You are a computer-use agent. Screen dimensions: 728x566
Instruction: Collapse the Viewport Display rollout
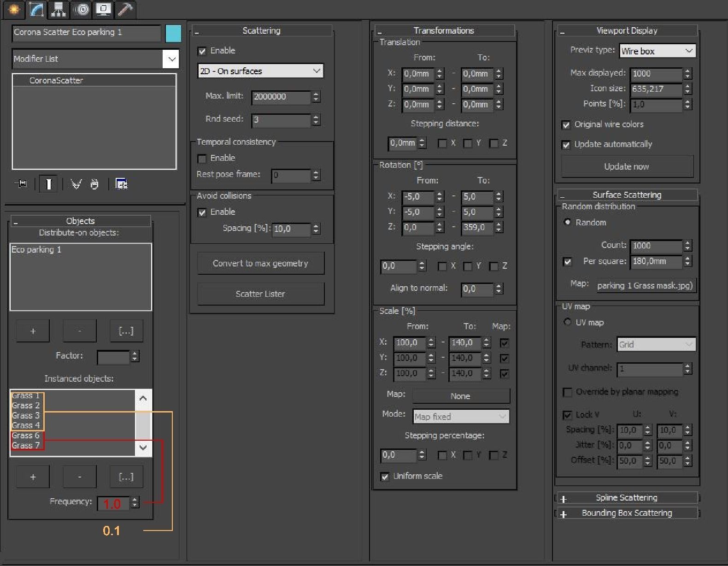(x=627, y=30)
